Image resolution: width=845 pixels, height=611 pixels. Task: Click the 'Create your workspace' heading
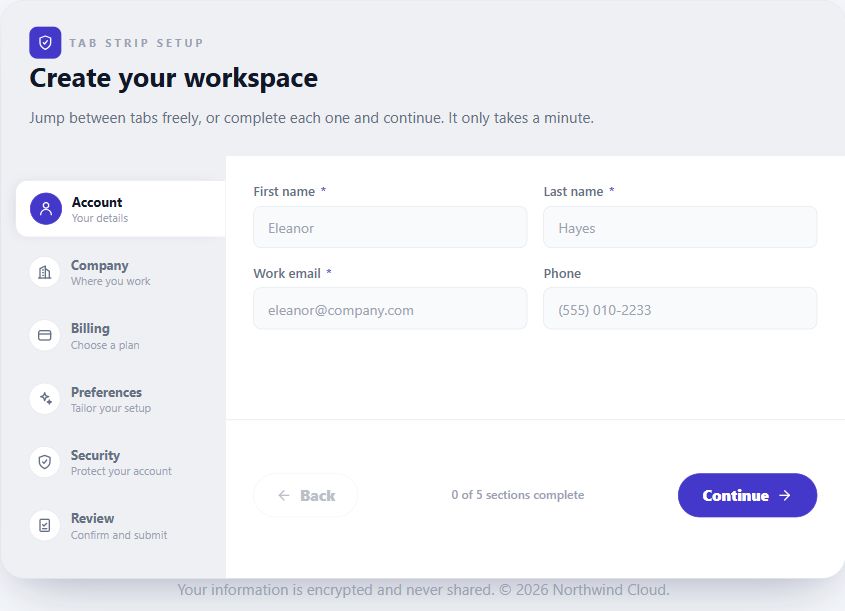(174, 79)
